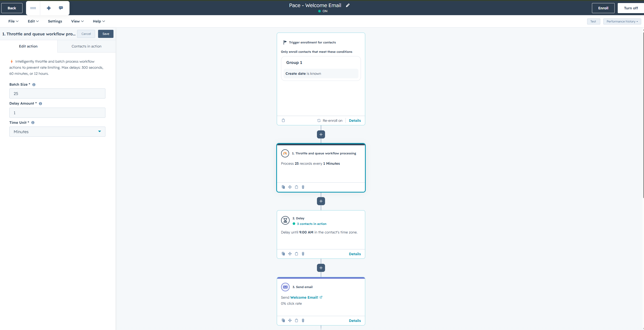Click the Group 1 heading
644x330 pixels.
click(x=294, y=62)
